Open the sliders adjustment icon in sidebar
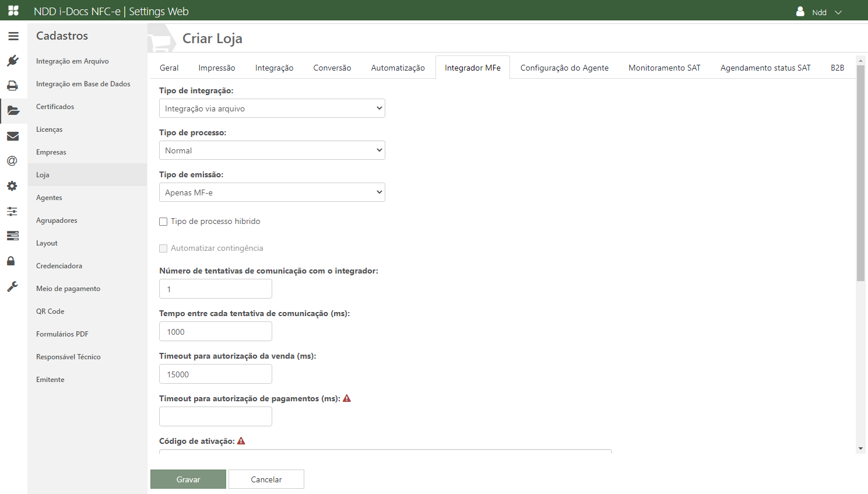This screenshot has height=494, width=868. click(12, 211)
